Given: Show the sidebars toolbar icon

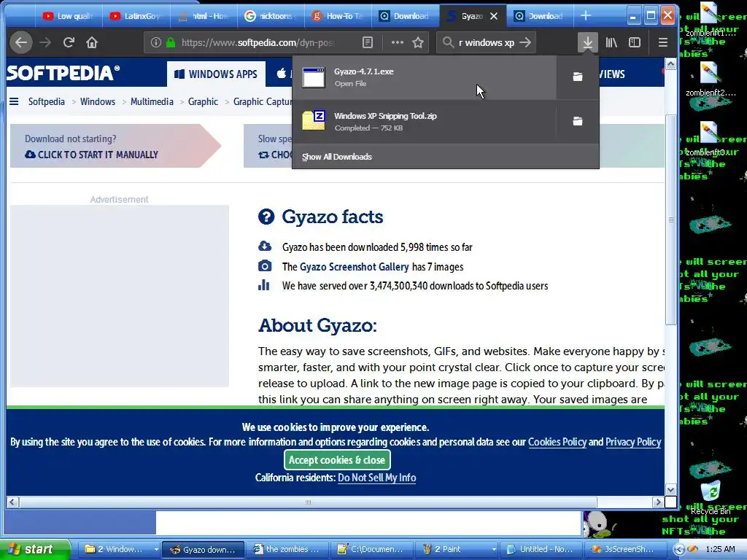Looking at the screenshot, I should 635,42.
